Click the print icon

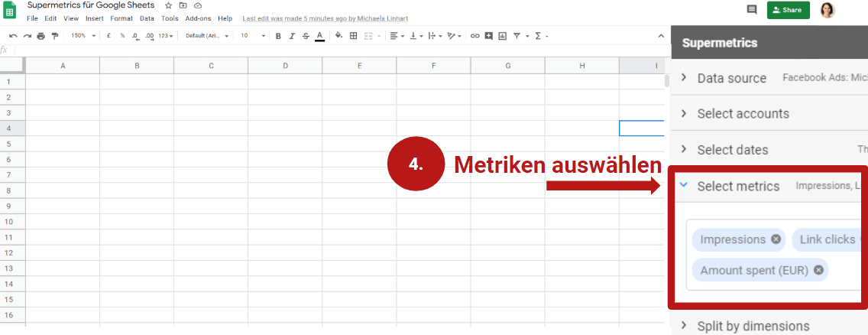(41, 36)
